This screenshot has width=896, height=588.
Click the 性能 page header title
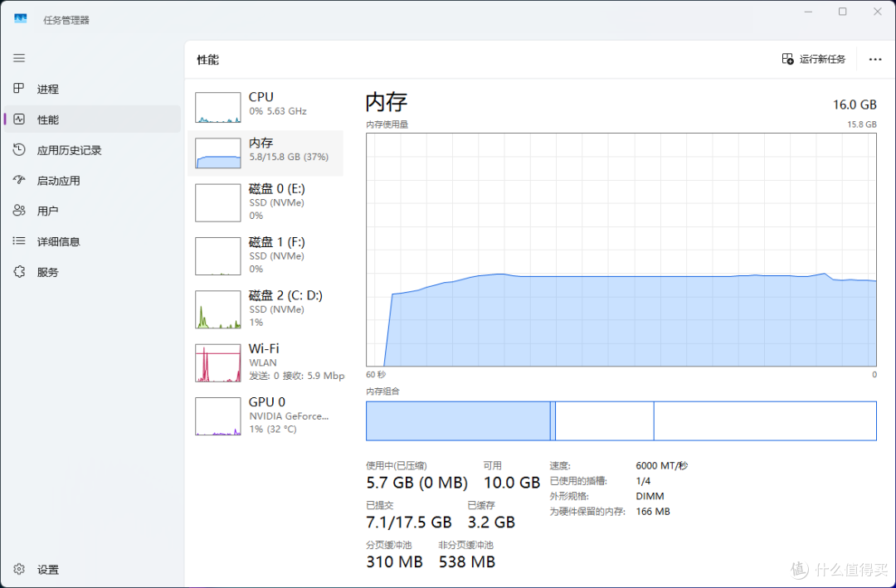point(208,60)
